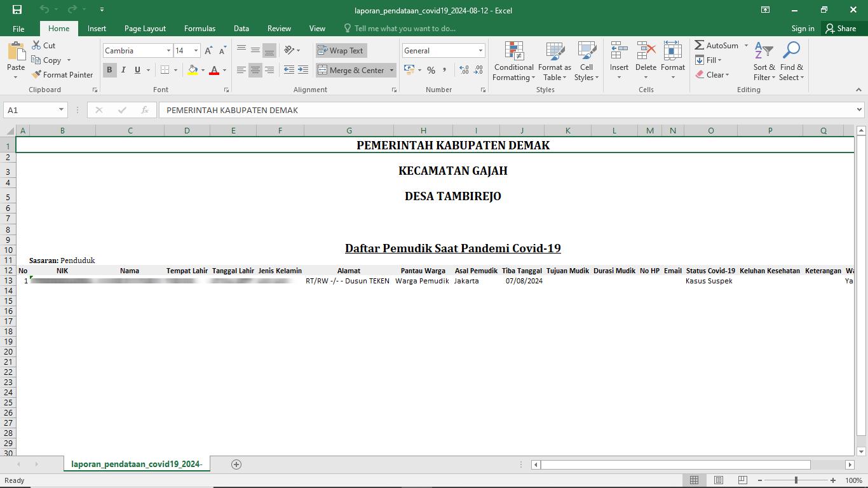
Task: Click the Save icon in title bar
Action: pos(17,10)
